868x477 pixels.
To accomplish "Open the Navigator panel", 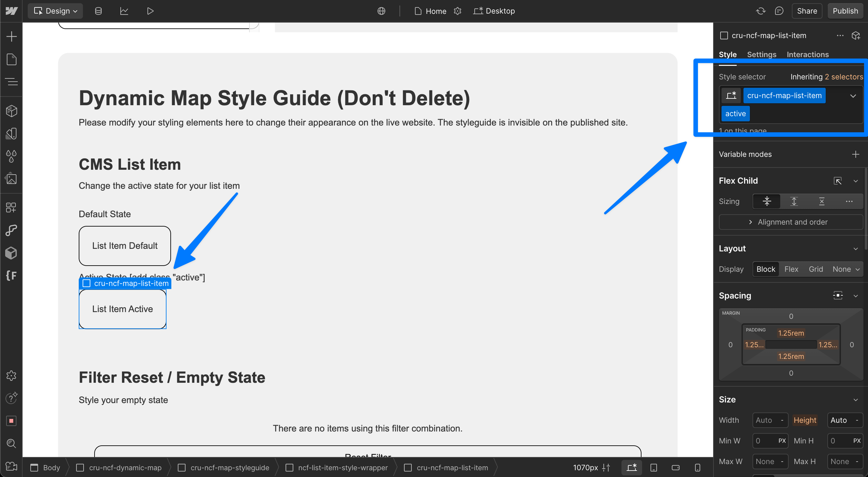I will [12, 82].
